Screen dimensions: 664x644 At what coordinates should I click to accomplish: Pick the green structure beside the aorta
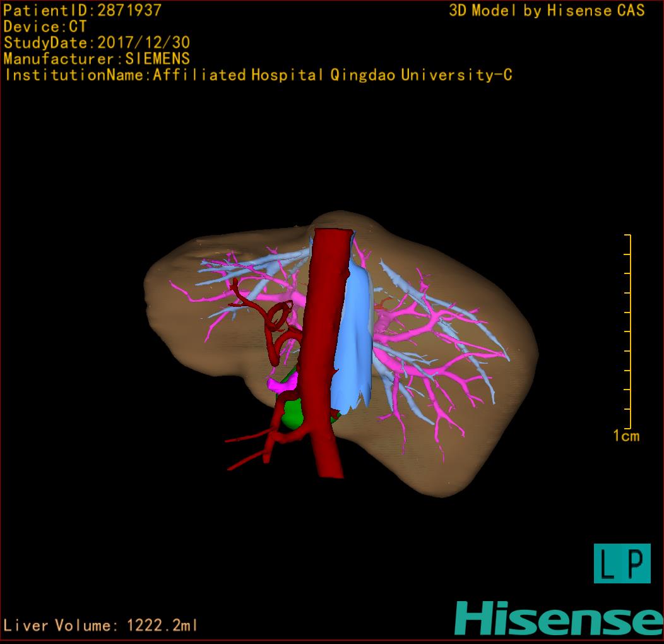click(x=292, y=412)
